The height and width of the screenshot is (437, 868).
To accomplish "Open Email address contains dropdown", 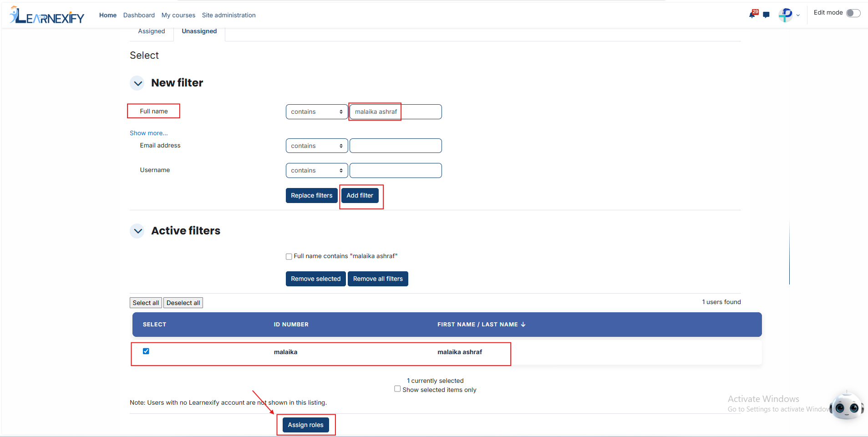I will (x=317, y=146).
